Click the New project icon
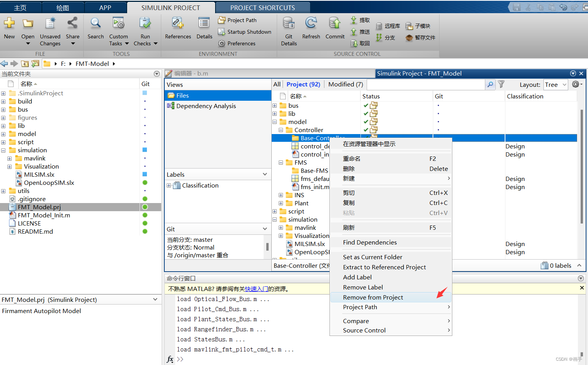 click(x=9, y=23)
